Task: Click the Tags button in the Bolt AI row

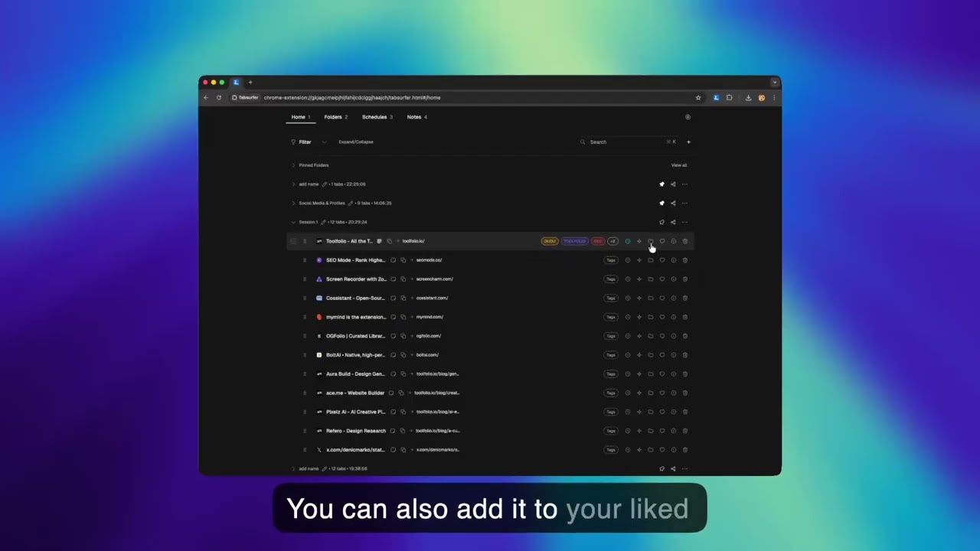Action: coord(611,355)
